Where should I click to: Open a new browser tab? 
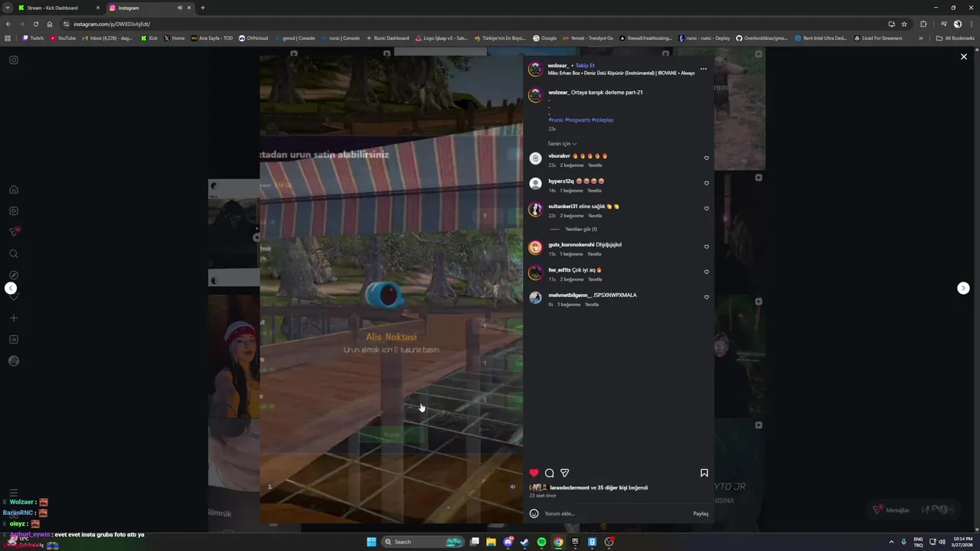coord(202,8)
